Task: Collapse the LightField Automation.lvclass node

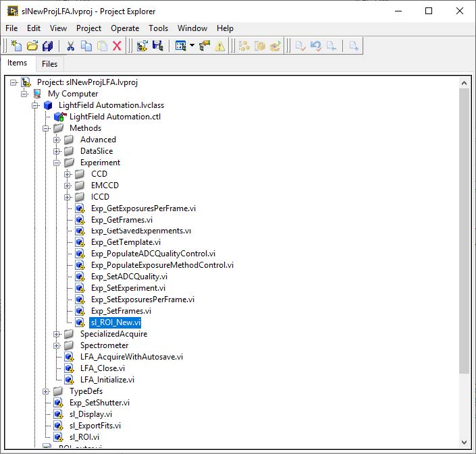Action: [x=35, y=105]
